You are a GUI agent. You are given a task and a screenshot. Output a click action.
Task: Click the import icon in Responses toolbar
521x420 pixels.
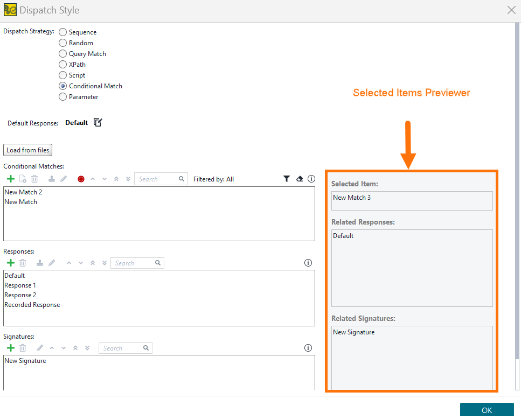pyautogui.click(x=39, y=263)
